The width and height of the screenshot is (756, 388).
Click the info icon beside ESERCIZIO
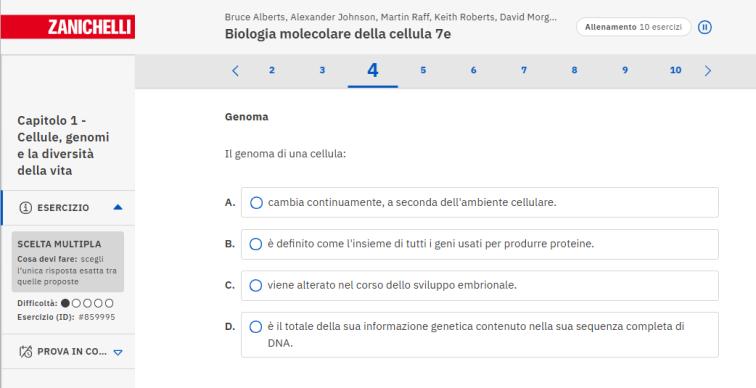coord(25,208)
